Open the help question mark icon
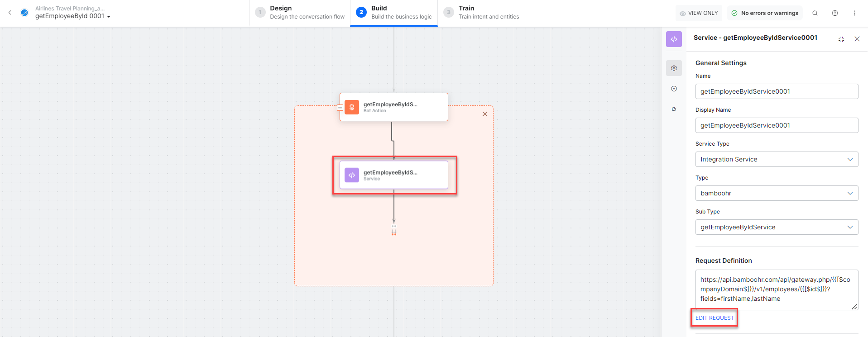 (x=834, y=13)
